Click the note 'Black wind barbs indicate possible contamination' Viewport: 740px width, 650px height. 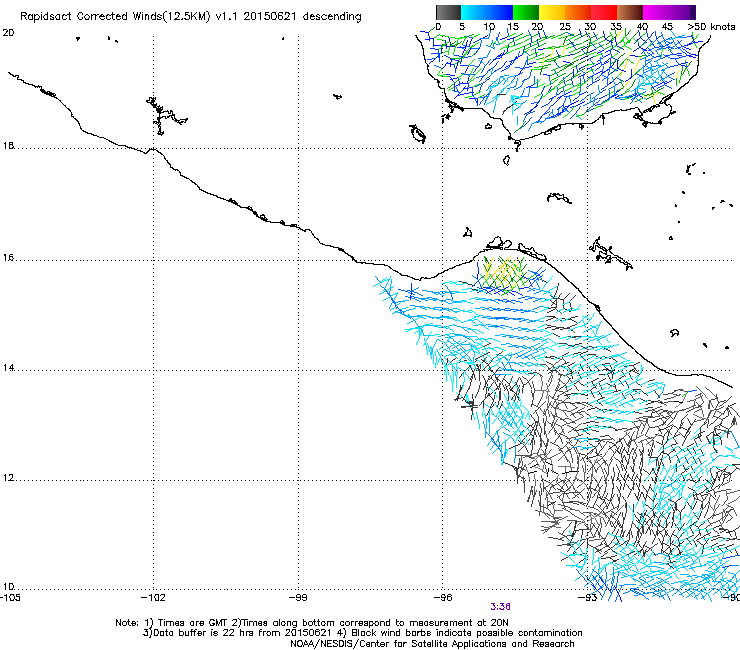(467, 633)
